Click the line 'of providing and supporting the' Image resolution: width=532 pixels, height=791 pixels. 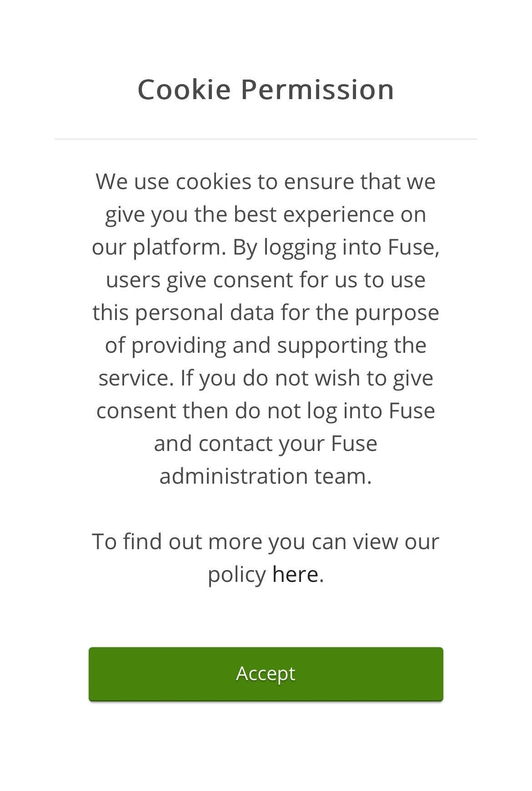click(x=266, y=345)
